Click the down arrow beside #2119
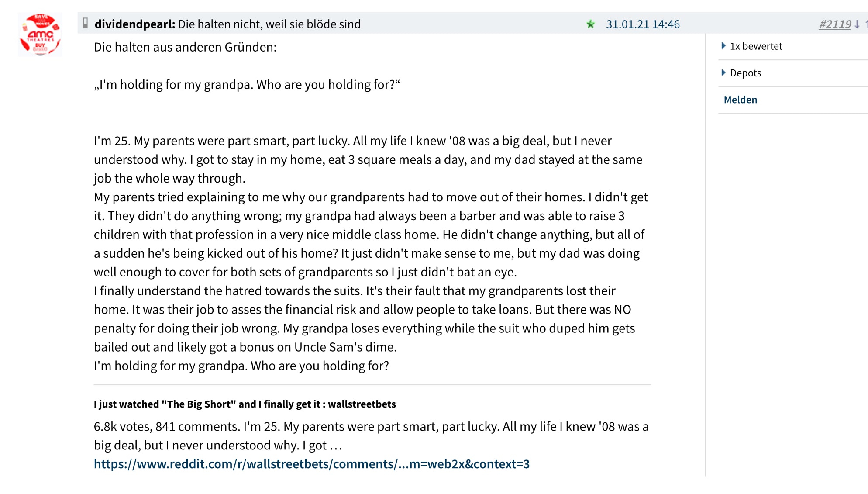 (857, 24)
